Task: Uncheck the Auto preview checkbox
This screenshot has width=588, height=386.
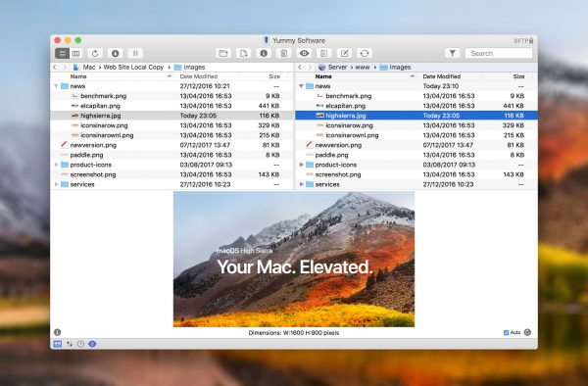Action: pos(506,332)
